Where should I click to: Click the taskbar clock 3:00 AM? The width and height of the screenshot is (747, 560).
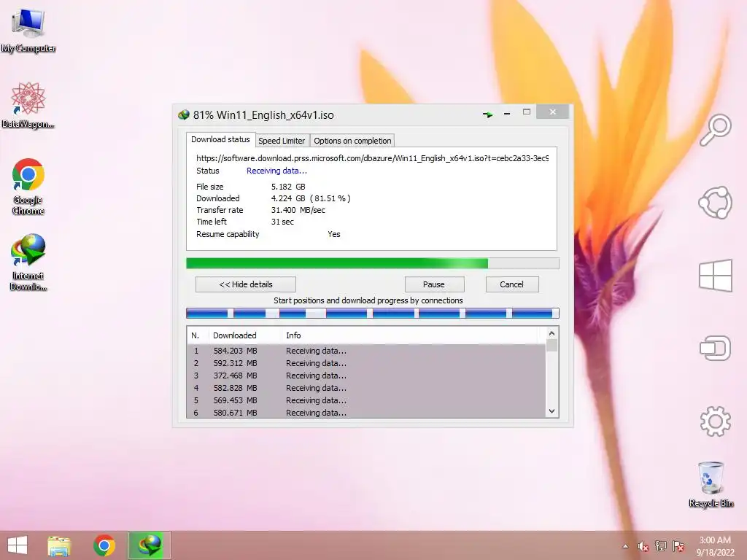715,540
